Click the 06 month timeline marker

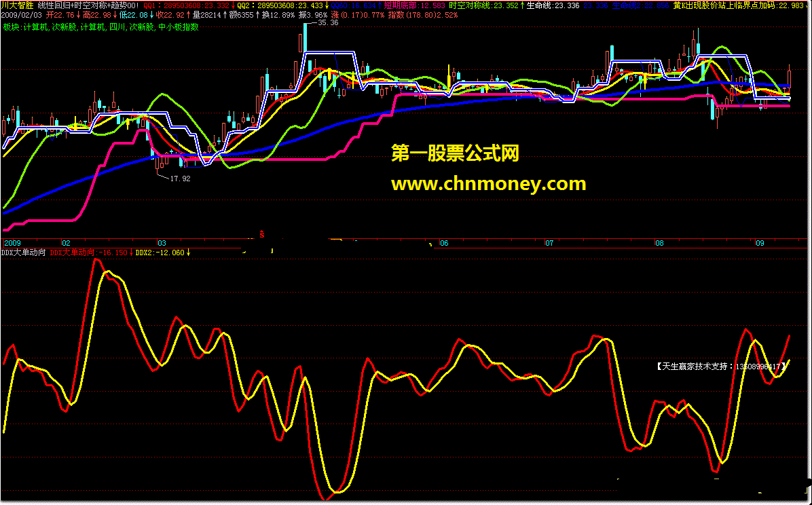click(x=444, y=243)
